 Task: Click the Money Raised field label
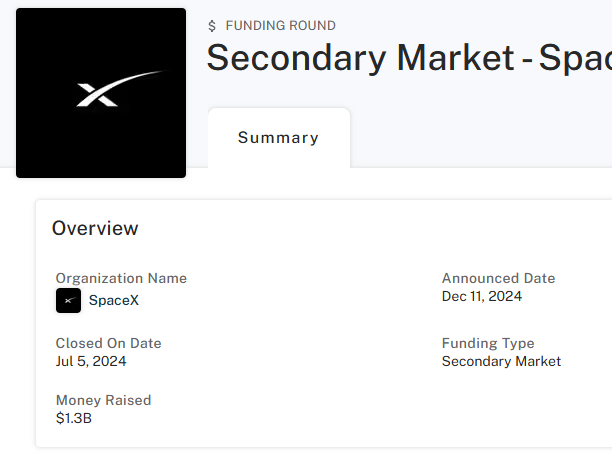(103, 400)
